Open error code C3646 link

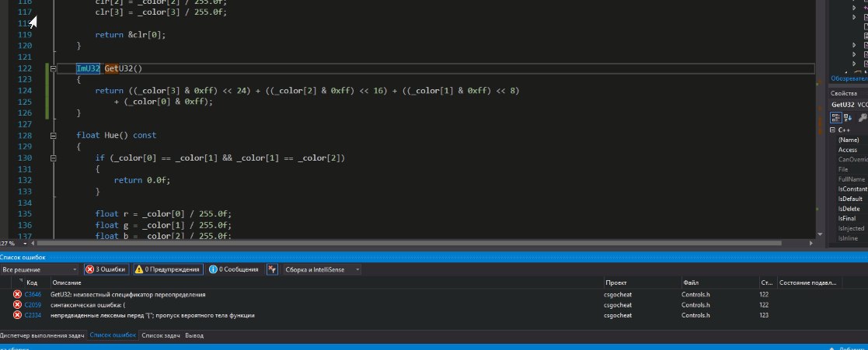point(33,295)
